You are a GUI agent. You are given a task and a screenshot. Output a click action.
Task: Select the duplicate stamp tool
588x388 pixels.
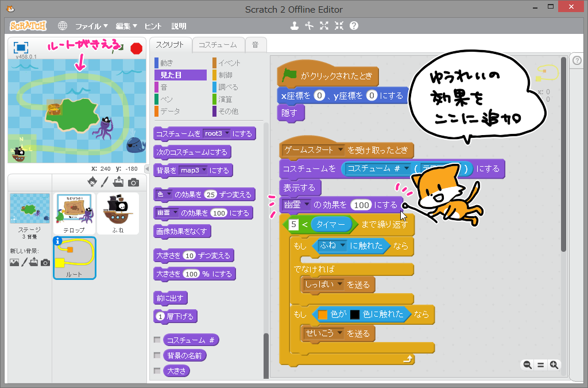pos(295,25)
